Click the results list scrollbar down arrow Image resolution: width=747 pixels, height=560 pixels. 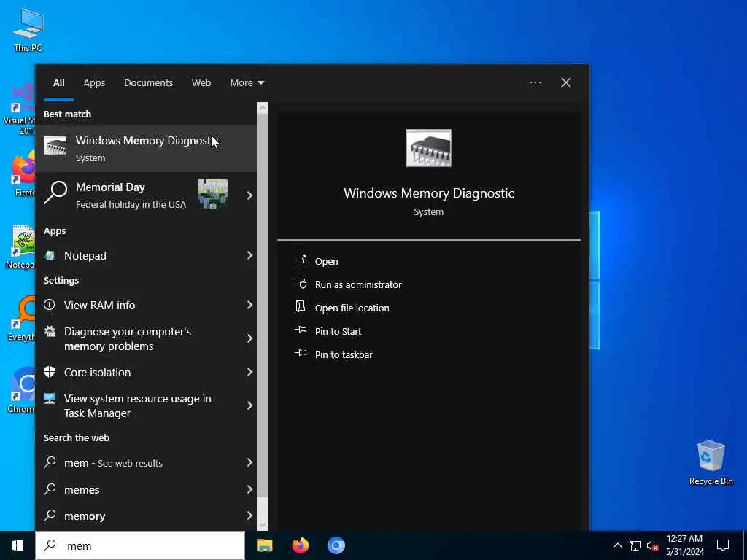click(263, 525)
